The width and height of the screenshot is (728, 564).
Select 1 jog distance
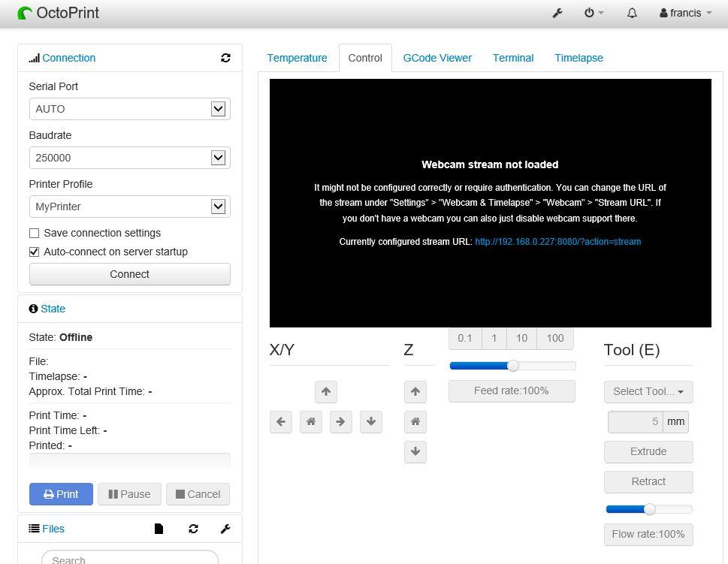(494, 339)
